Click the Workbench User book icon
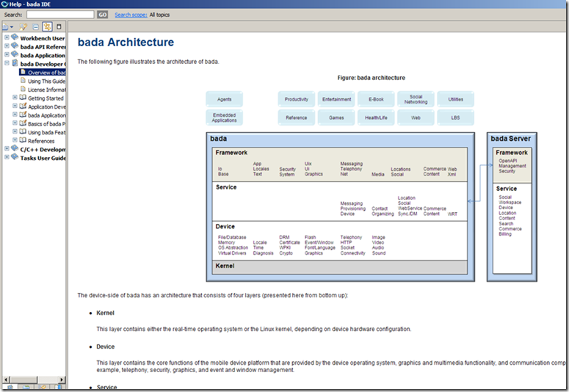Image resolution: width=569 pixels, height=392 pixels. click(15, 37)
